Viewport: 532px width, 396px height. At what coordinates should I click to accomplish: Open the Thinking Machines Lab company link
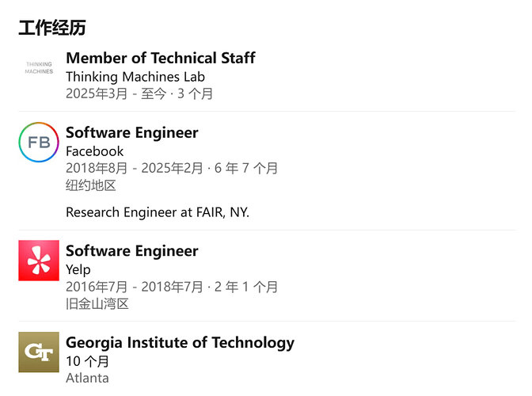[135, 77]
